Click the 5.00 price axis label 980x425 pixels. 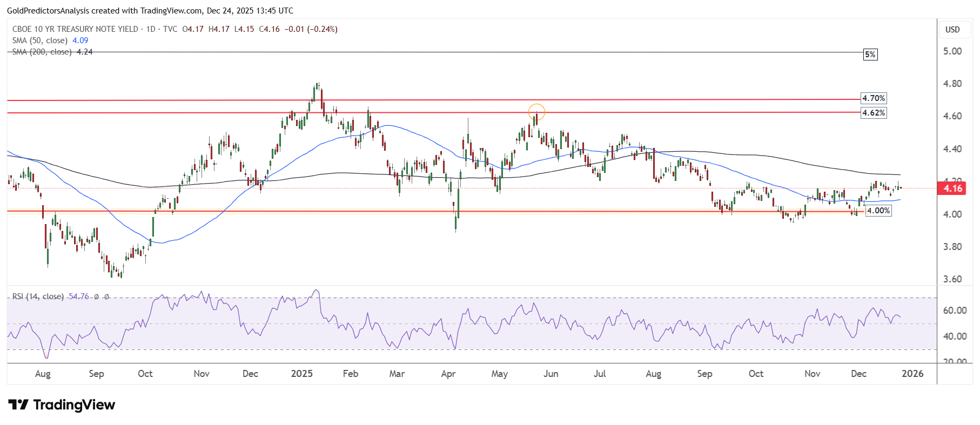point(952,51)
